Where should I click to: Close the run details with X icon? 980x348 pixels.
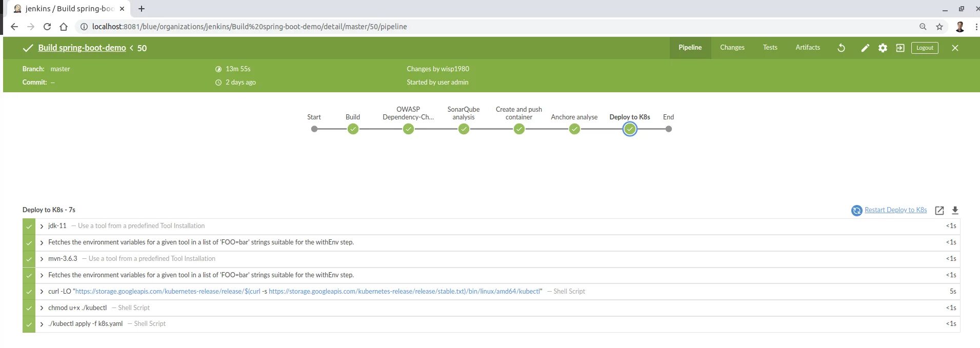(955, 48)
